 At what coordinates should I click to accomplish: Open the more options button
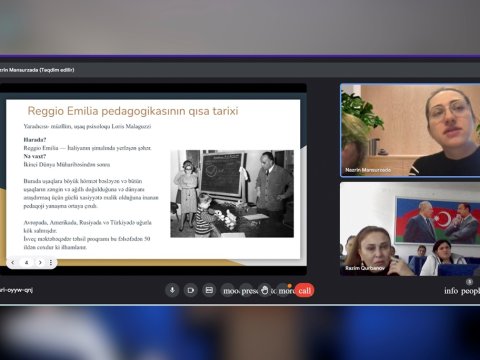[284, 291]
